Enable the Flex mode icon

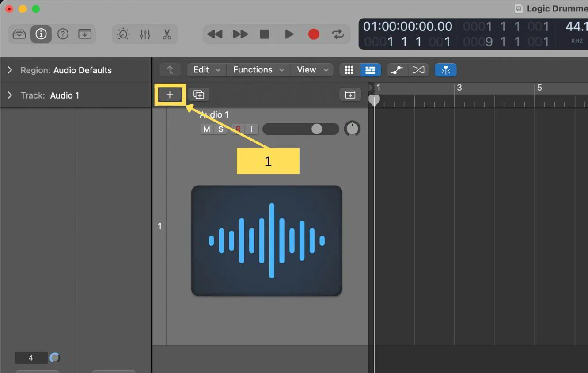pos(445,70)
